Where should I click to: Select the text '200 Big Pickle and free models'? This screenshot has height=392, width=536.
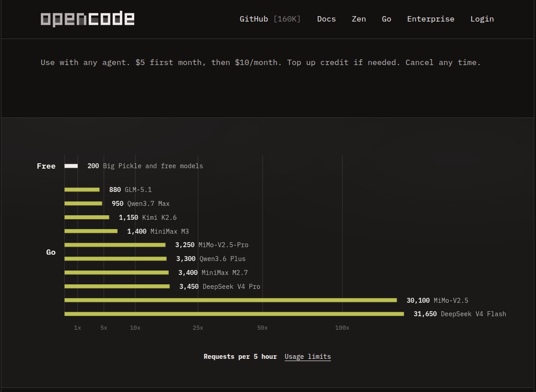145,166
